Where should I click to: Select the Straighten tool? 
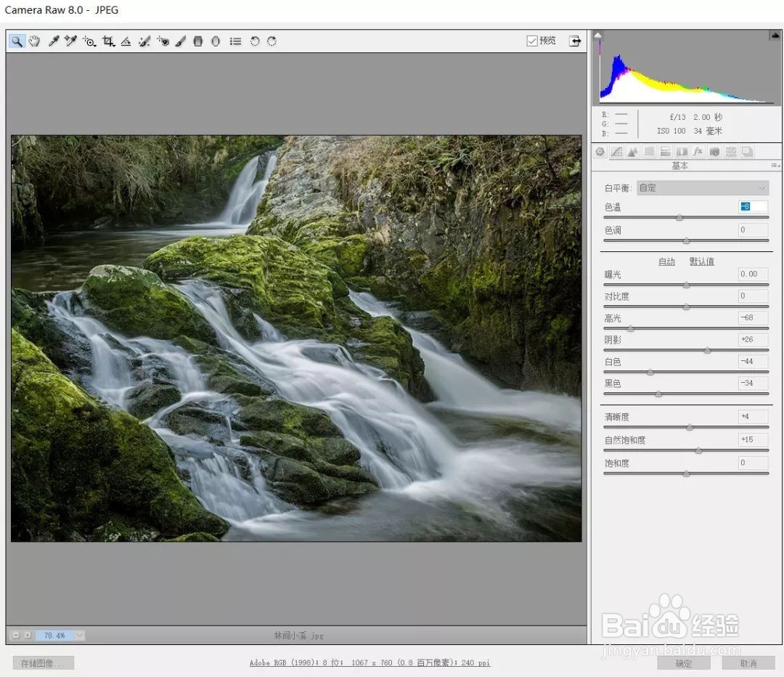(x=126, y=41)
